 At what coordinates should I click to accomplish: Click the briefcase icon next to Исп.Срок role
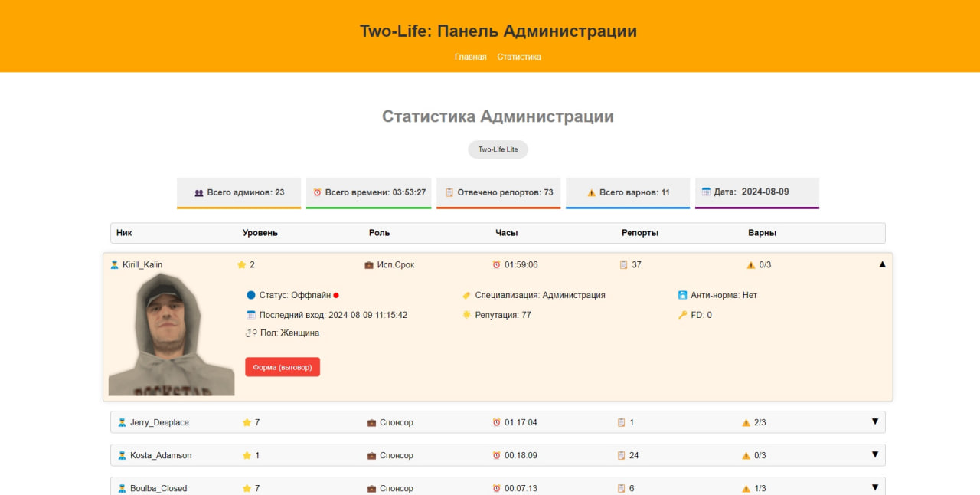coord(368,264)
